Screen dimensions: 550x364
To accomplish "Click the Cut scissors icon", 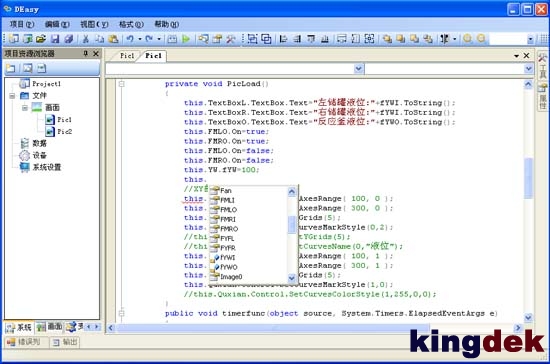I will click(x=85, y=39).
